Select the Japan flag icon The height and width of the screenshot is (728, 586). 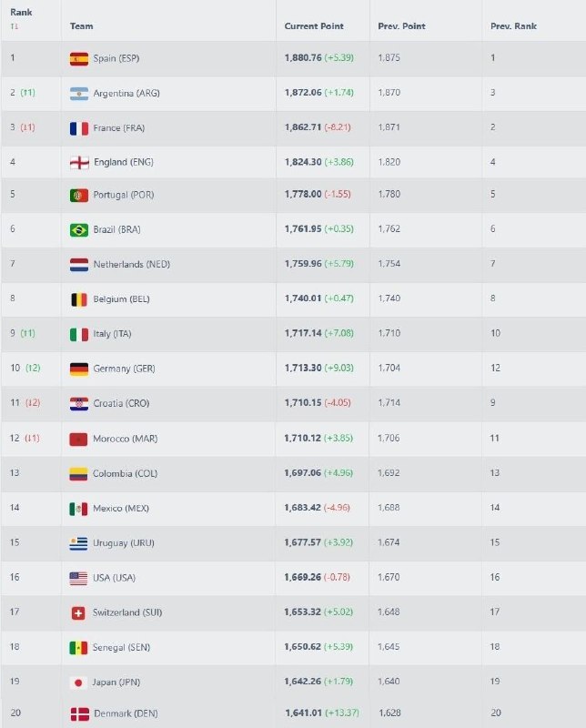pos(79,682)
